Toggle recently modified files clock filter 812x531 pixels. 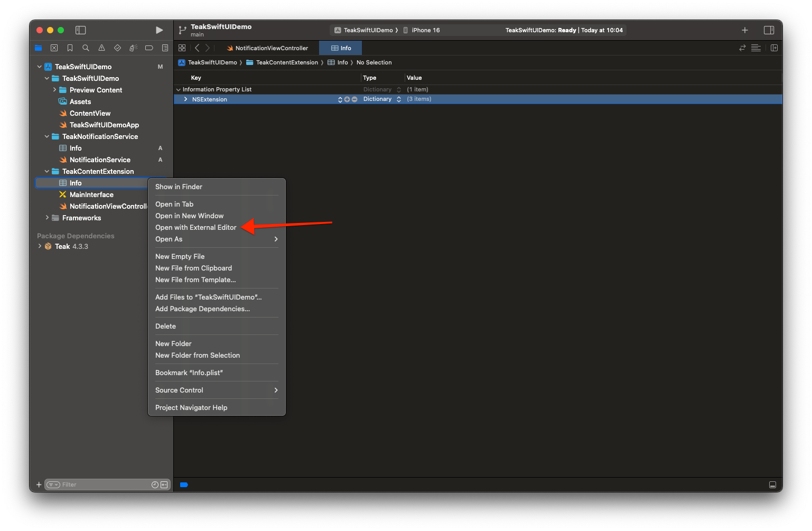point(155,485)
